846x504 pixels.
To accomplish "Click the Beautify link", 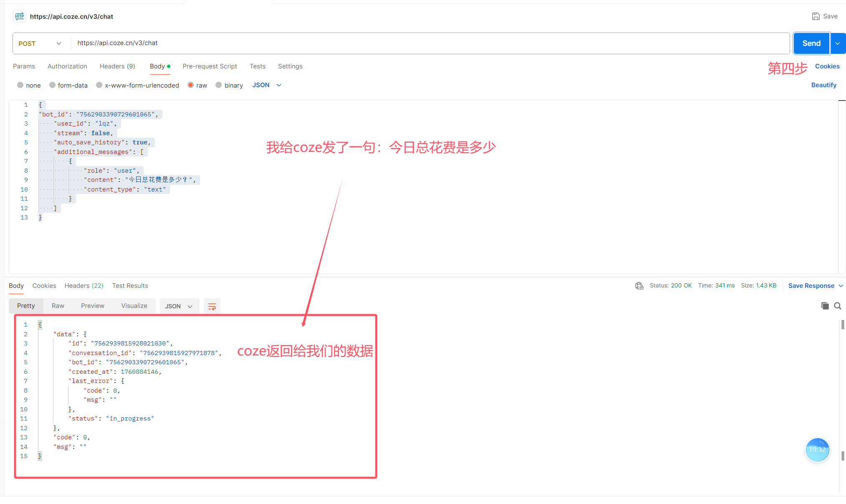I will (823, 85).
